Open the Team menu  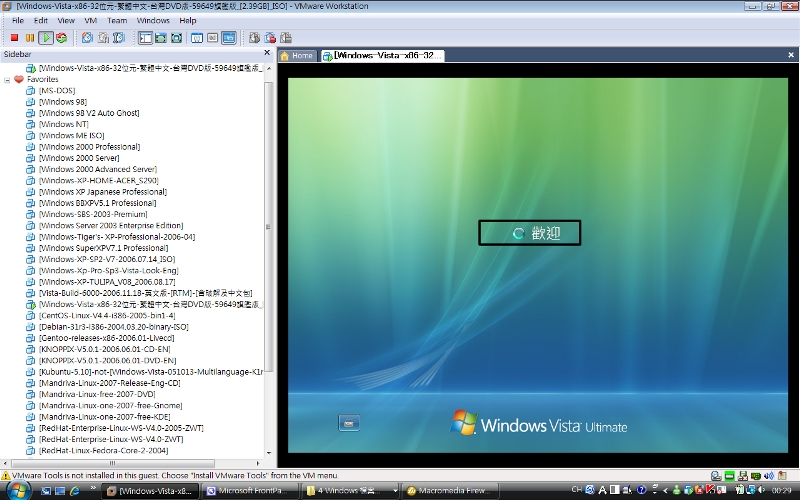tap(117, 20)
